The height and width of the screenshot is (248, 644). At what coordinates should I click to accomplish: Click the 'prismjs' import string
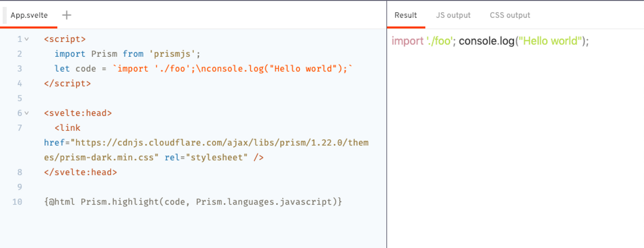pyautogui.click(x=173, y=54)
